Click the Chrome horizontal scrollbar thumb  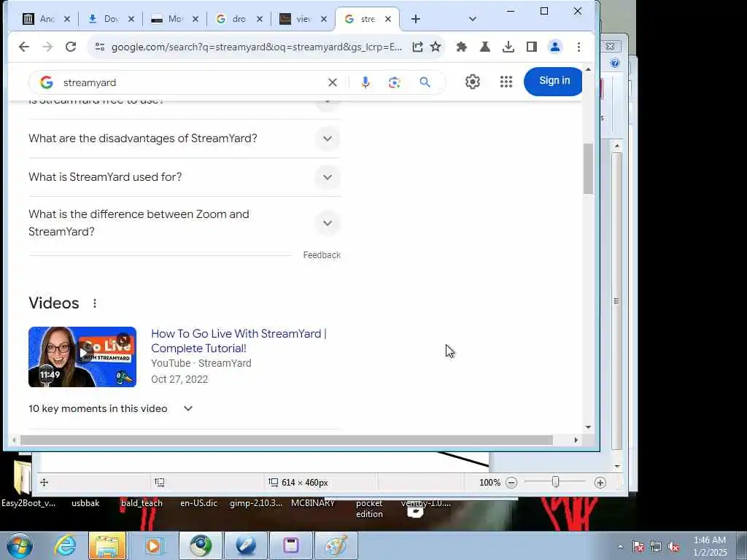286,440
